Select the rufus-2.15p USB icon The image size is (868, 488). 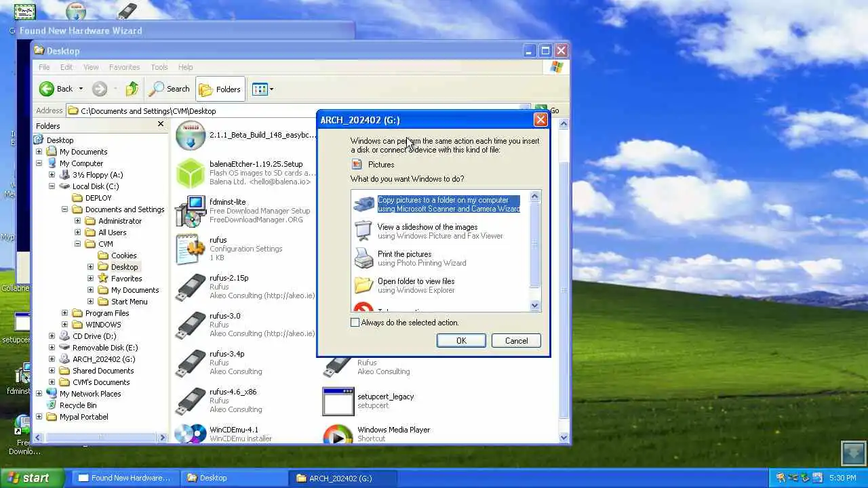[190, 287]
